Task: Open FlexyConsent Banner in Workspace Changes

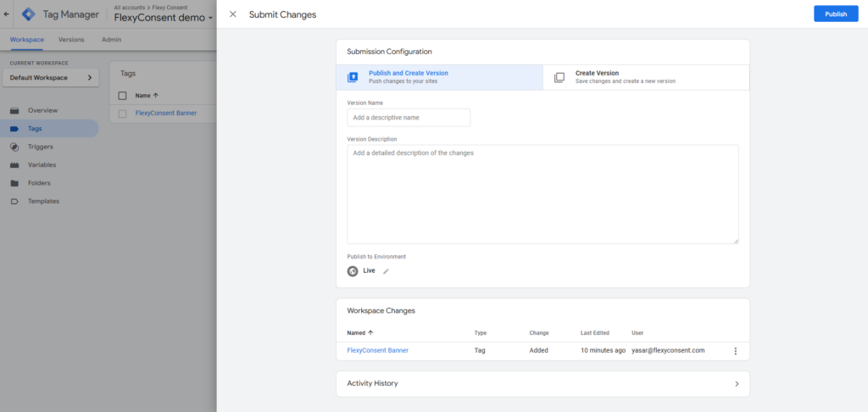Action: click(378, 350)
